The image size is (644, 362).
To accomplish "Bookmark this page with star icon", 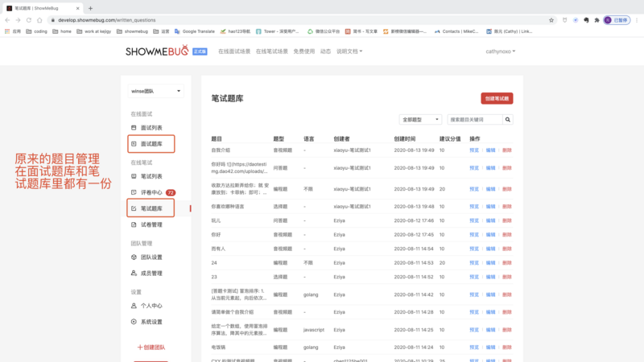I will (551, 20).
